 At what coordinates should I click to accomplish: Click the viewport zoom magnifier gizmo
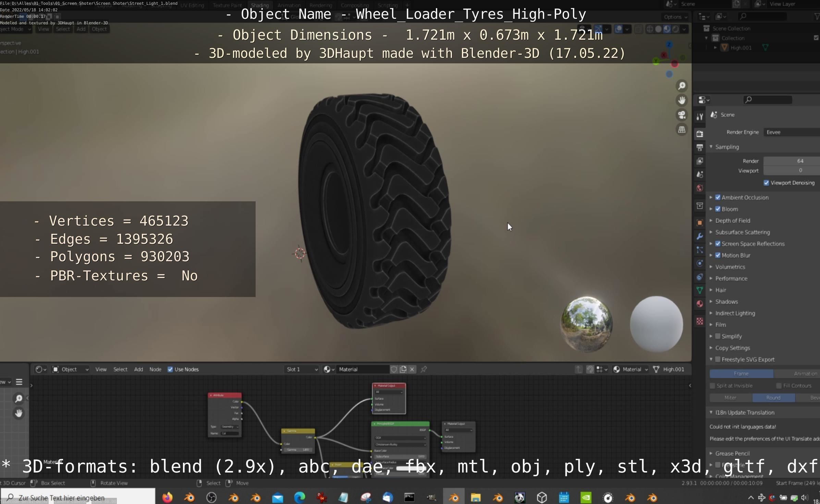[x=682, y=86]
